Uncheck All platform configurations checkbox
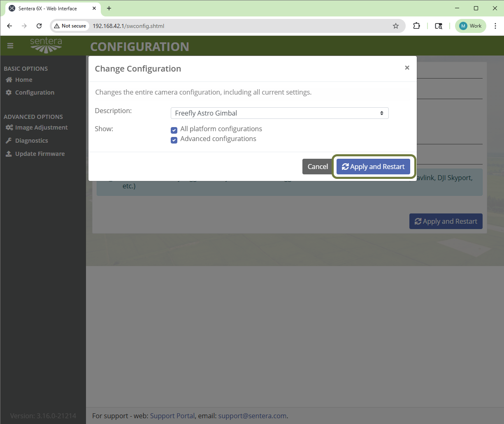The height and width of the screenshot is (424, 504). pyautogui.click(x=174, y=130)
